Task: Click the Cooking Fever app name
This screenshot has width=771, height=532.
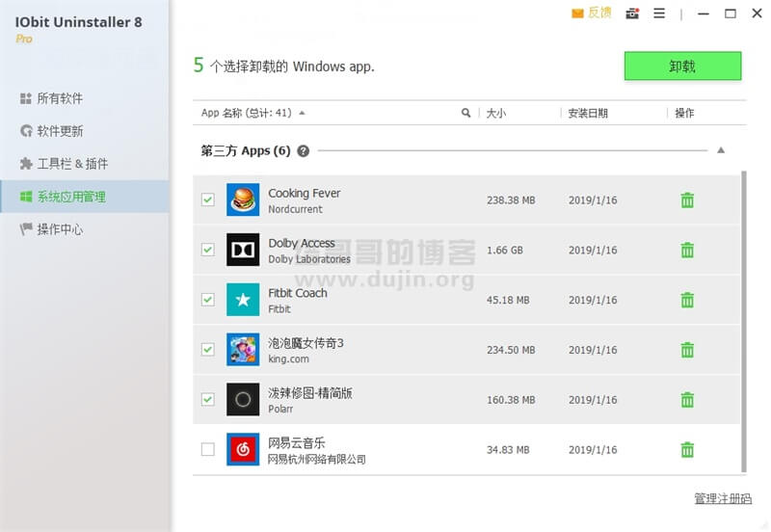Action: (304, 193)
